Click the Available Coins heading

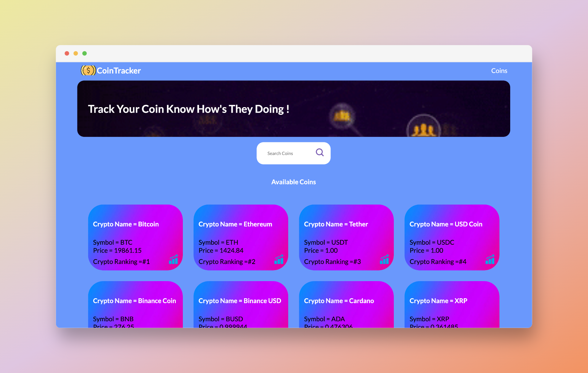click(x=293, y=182)
